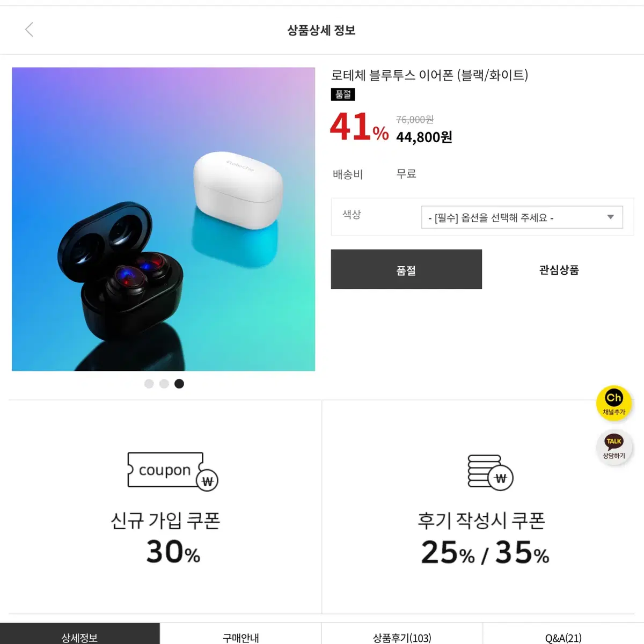This screenshot has width=644, height=644.
Task: Go back using the left chevron arrow
Action: (x=30, y=30)
